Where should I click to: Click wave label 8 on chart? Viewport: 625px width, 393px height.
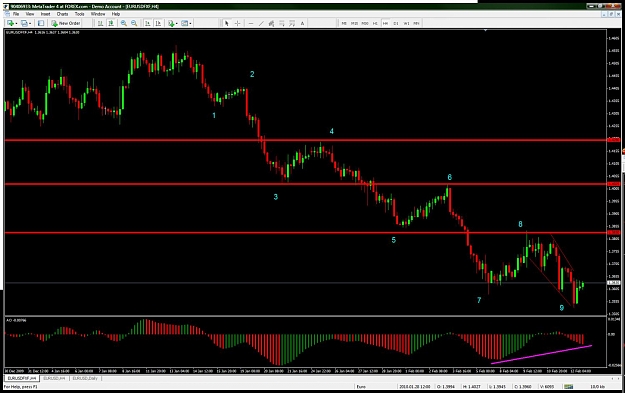coord(520,224)
